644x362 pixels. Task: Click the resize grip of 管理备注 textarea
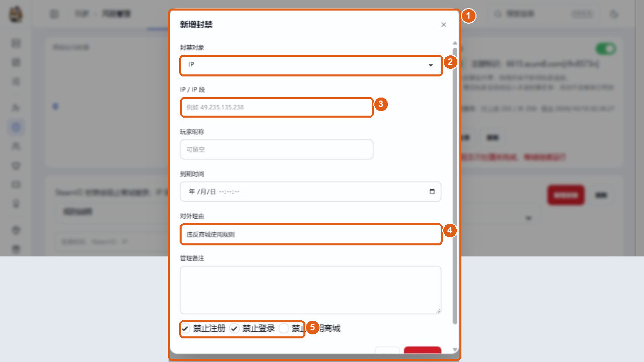[438, 311]
